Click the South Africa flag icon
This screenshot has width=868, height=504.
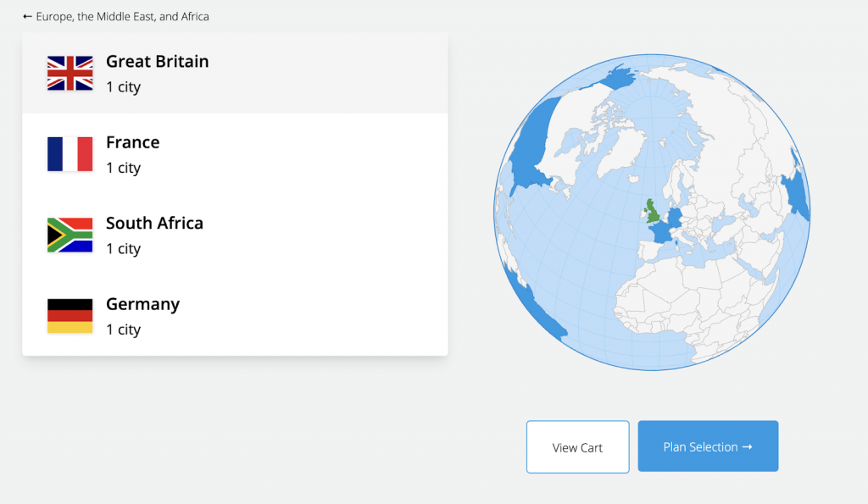tap(70, 235)
